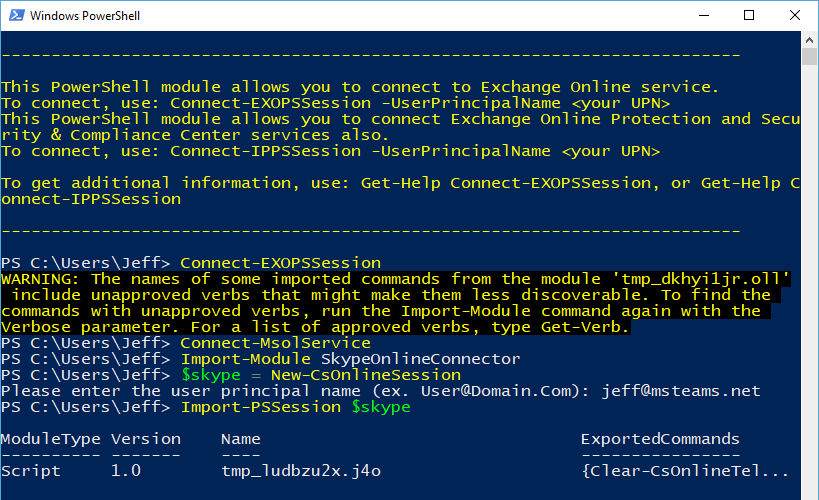Viewport: 819px width, 500px height.
Task: Click the New-CsOnlineSession command text
Action: pos(366,375)
